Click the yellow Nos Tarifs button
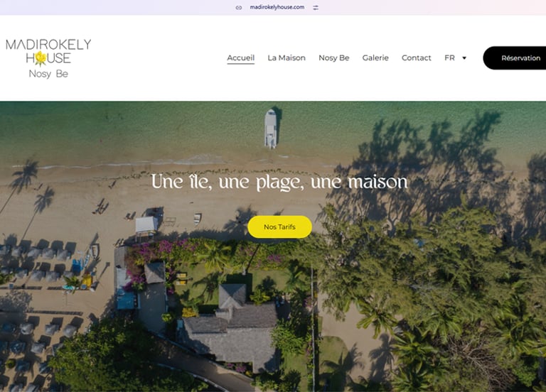 click(x=279, y=227)
